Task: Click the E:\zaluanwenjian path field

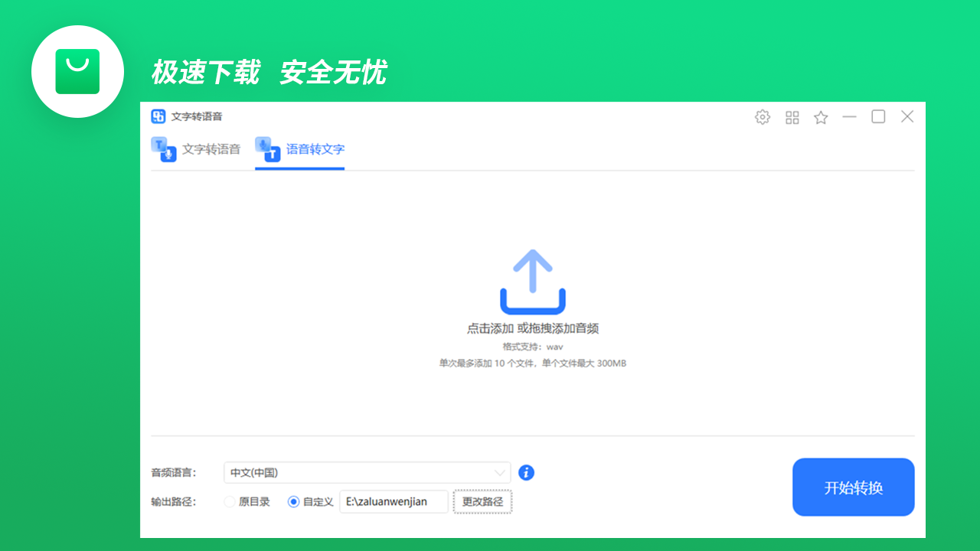Action: pos(394,501)
